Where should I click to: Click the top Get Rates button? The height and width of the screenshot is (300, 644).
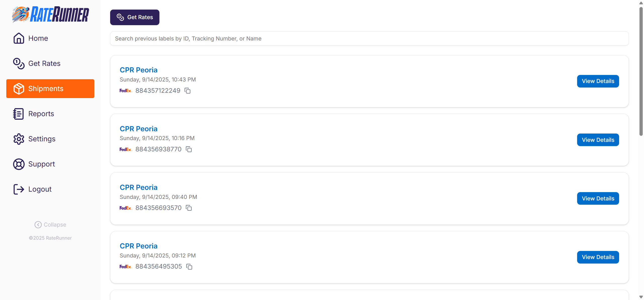(135, 17)
